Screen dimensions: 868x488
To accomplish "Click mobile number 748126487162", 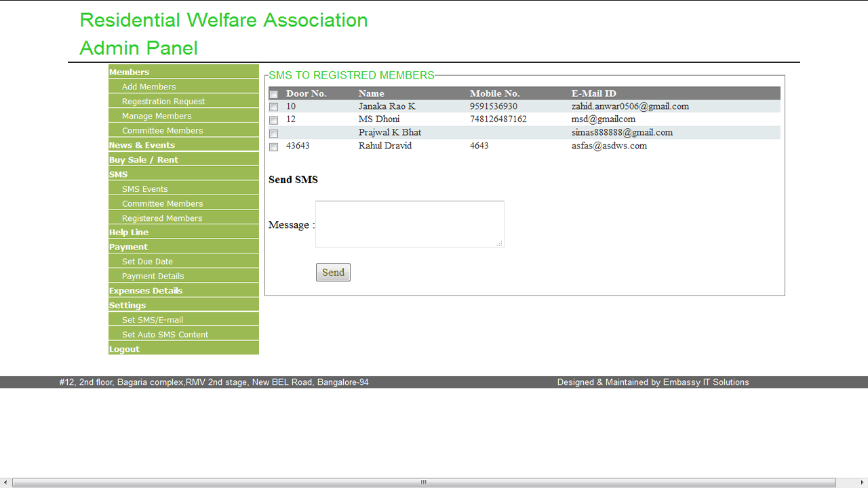I will click(x=498, y=119).
